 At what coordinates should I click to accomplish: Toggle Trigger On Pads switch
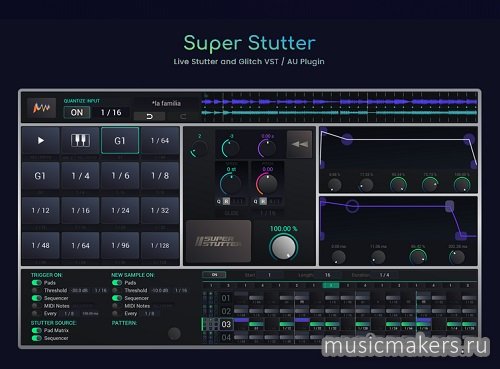[36, 283]
